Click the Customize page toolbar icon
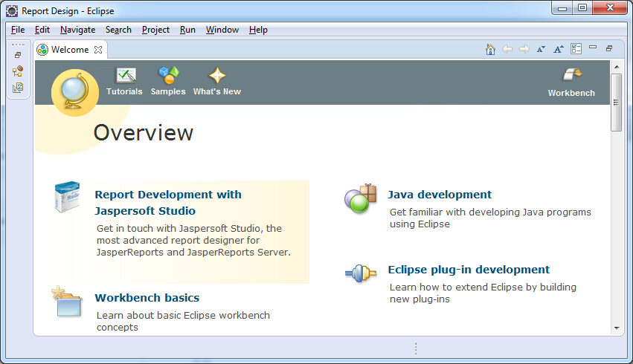633x364 pixels. 576,49
